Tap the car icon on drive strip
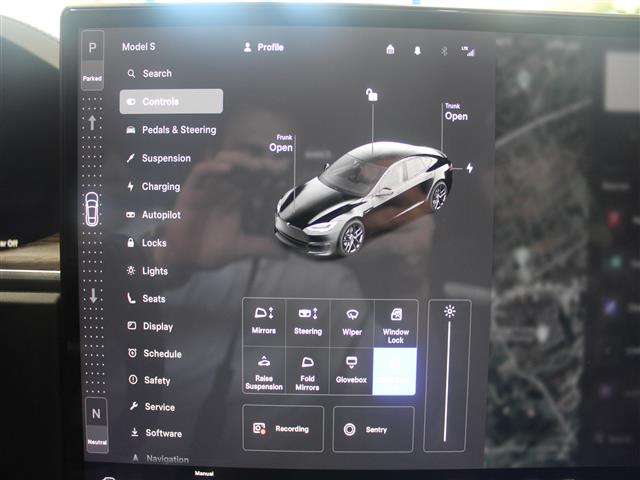 (91, 209)
